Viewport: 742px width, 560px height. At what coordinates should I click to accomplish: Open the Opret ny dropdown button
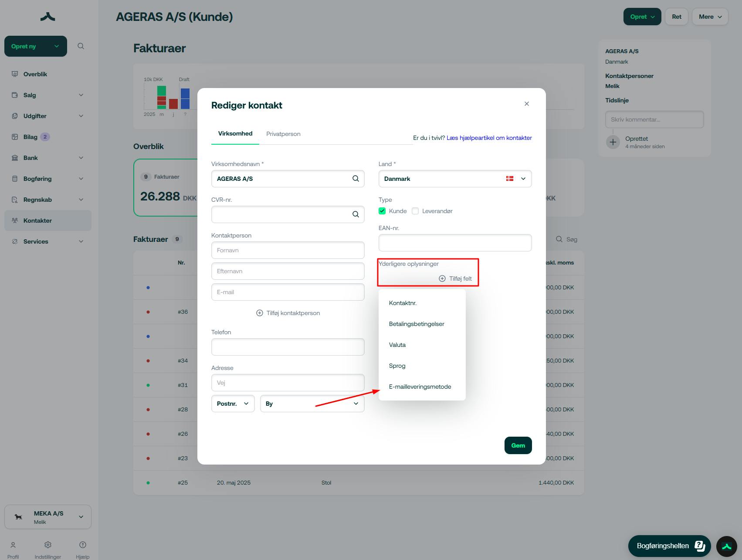coord(36,46)
